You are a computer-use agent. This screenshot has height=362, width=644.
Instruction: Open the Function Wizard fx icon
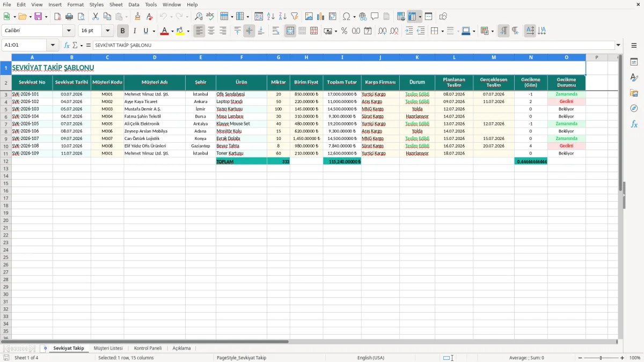[x=67, y=46]
